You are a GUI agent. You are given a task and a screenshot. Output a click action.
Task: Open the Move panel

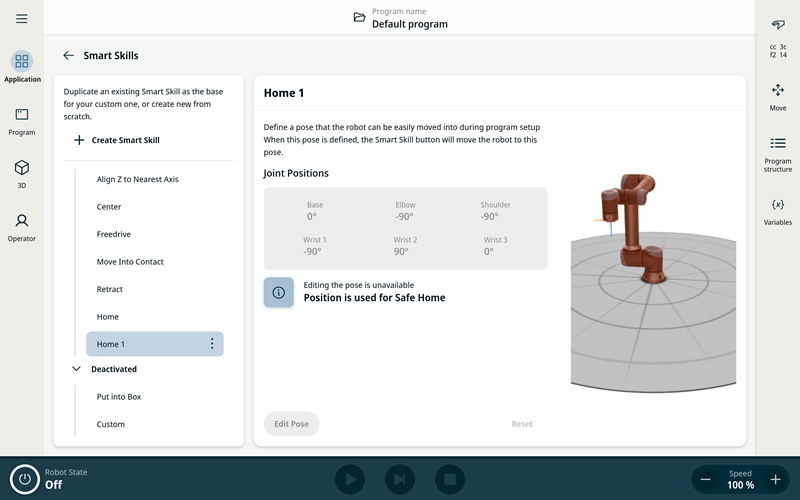coord(778,96)
